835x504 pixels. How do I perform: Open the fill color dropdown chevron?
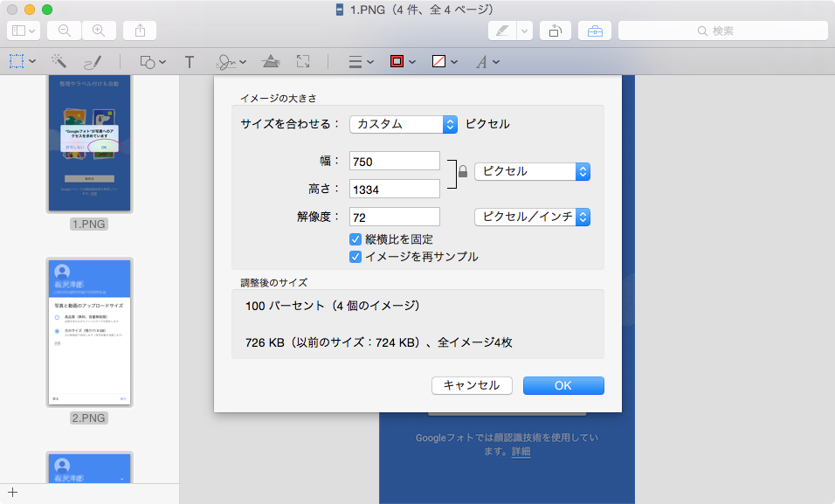(454, 62)
